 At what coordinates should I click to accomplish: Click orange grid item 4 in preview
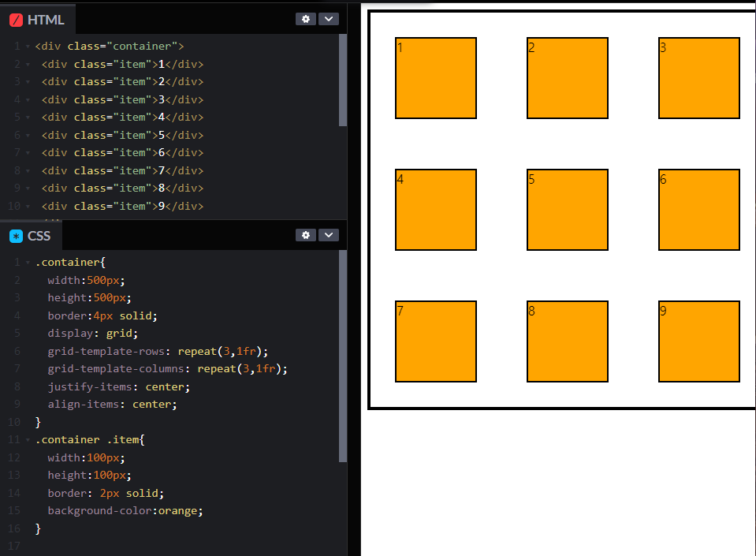(x=436, y=210)
